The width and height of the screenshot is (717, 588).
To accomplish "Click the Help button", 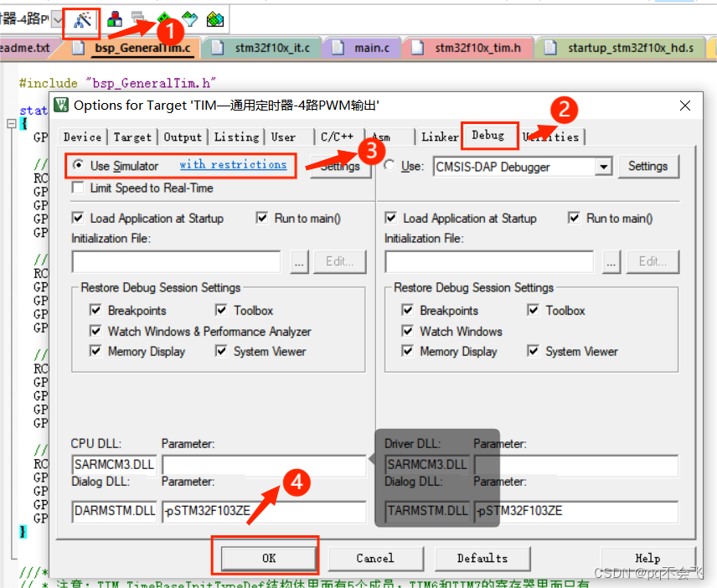I will click(x=648, y=559).
